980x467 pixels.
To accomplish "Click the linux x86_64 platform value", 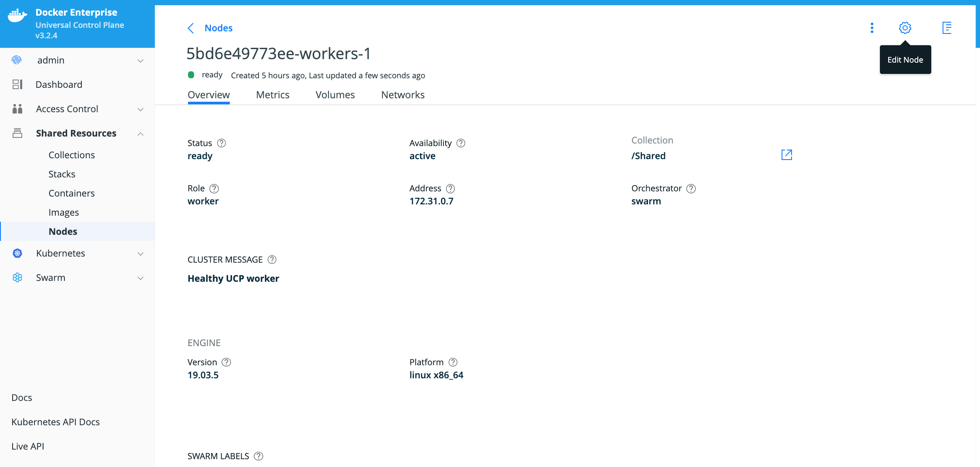I will (436, 375).
